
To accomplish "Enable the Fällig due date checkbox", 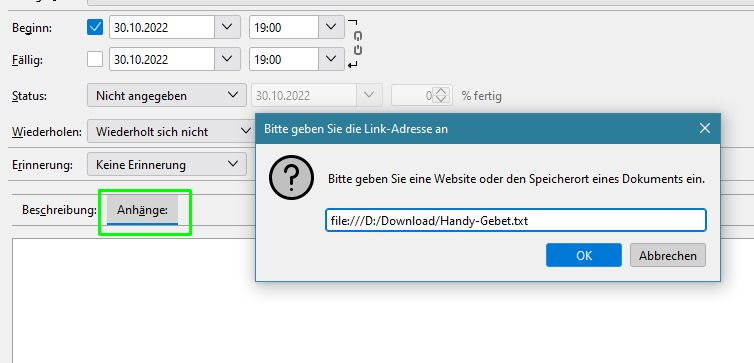I will click(95, 59).
